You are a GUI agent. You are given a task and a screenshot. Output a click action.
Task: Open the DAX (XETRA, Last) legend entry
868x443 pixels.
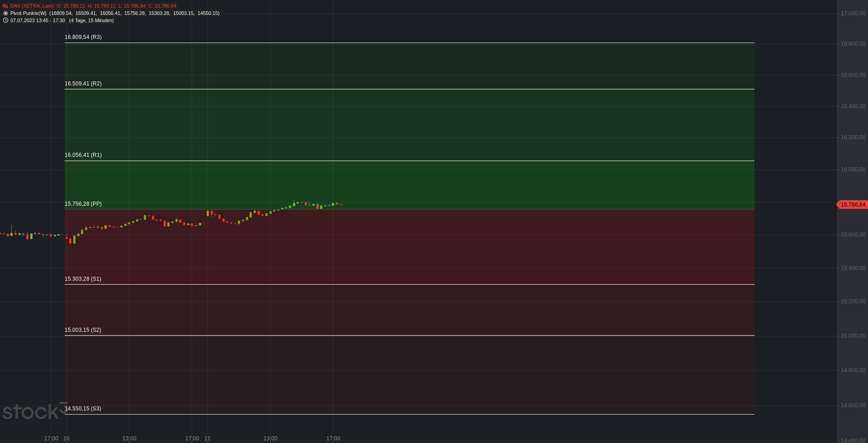click(32, 6)
